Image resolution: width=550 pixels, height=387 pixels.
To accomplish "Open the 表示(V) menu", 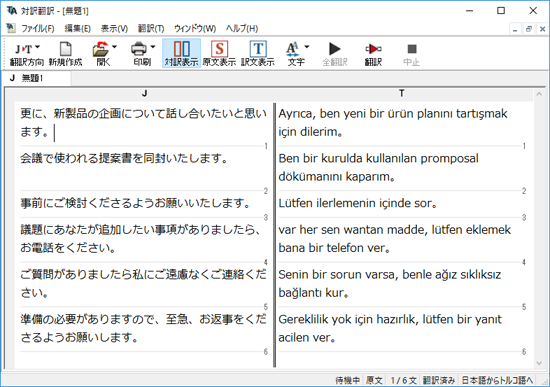I will (114, 28).
